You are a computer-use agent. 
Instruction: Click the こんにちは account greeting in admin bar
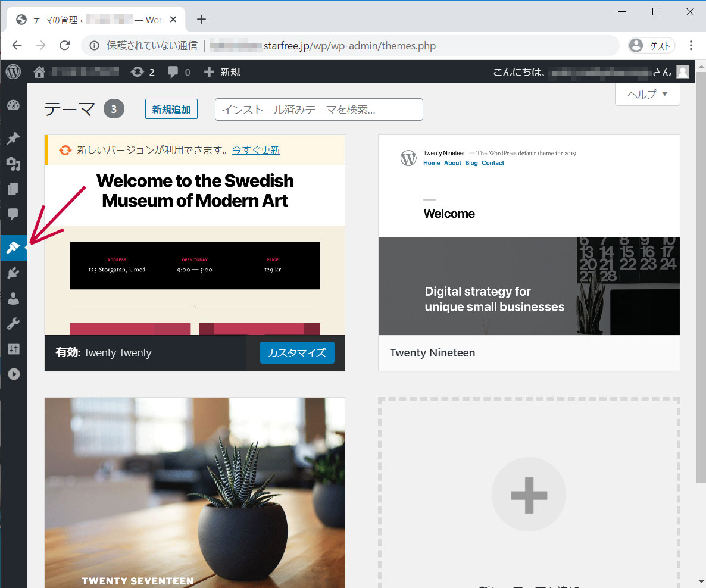pyautogui.click(x=582, y=72)
